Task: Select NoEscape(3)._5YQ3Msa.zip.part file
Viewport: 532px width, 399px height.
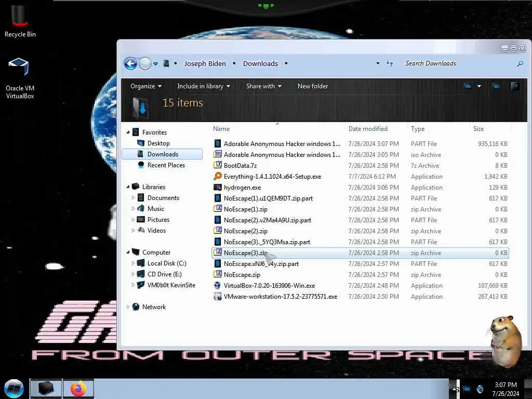Action: click(x=267, y=242)
